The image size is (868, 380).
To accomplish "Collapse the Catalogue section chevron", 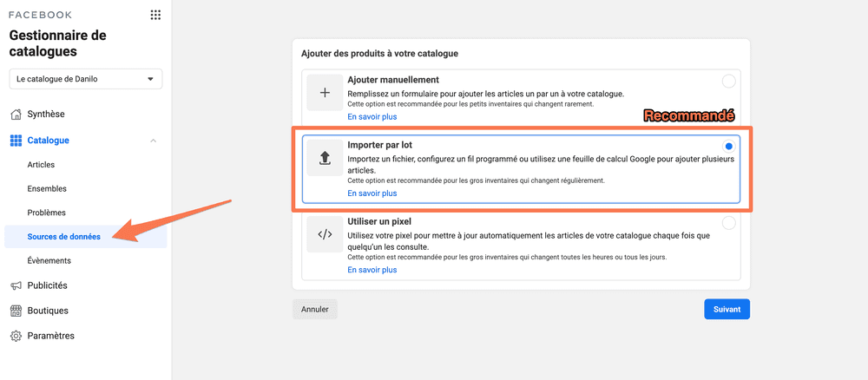I will click(153, 141).
